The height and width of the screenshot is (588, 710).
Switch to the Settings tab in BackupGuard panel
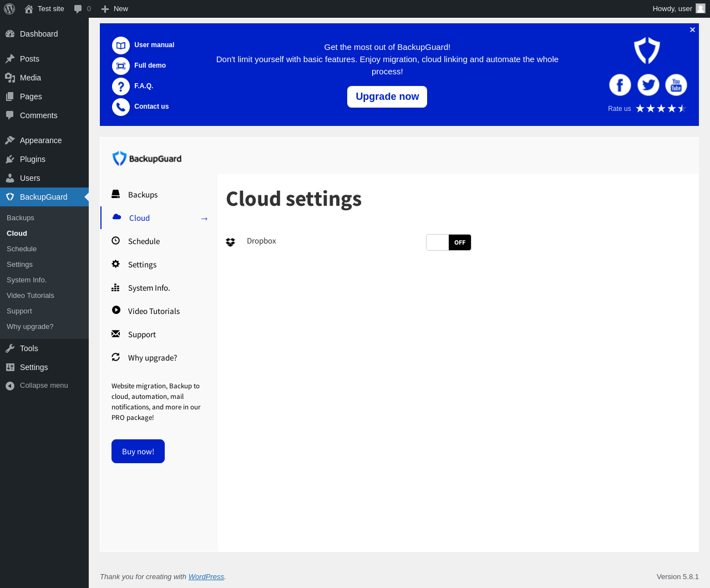click(x=159, y=265)
